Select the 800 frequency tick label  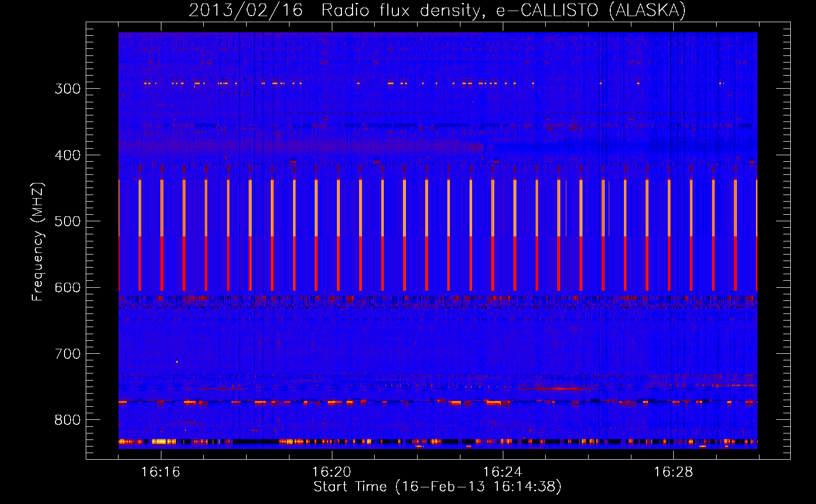68,420
